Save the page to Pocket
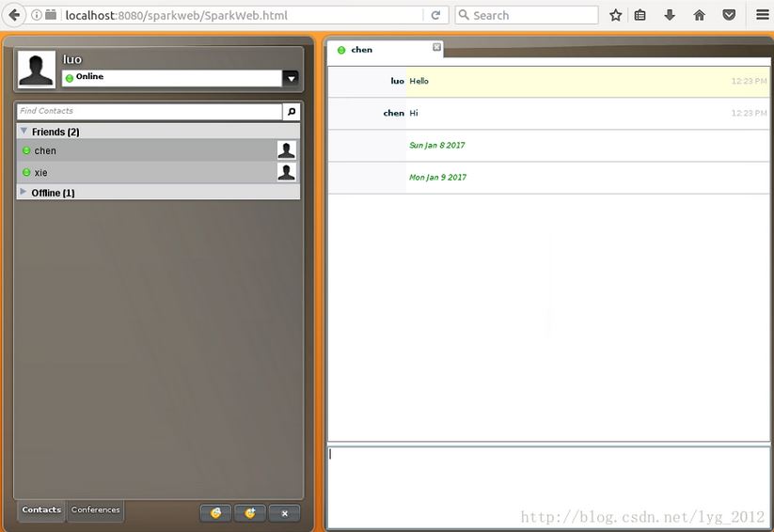Image resolution: width=774 pixels, height=532 pixels. point(729,15)
